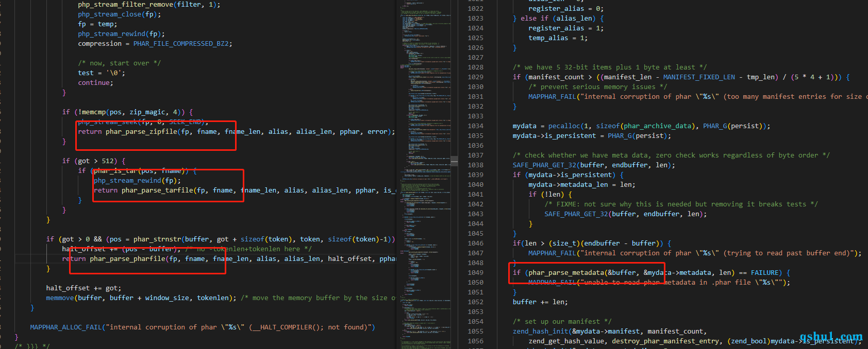868x349 pixels.
Task: Click the zend_hash_init function call
Action: [x=540, y=331]
